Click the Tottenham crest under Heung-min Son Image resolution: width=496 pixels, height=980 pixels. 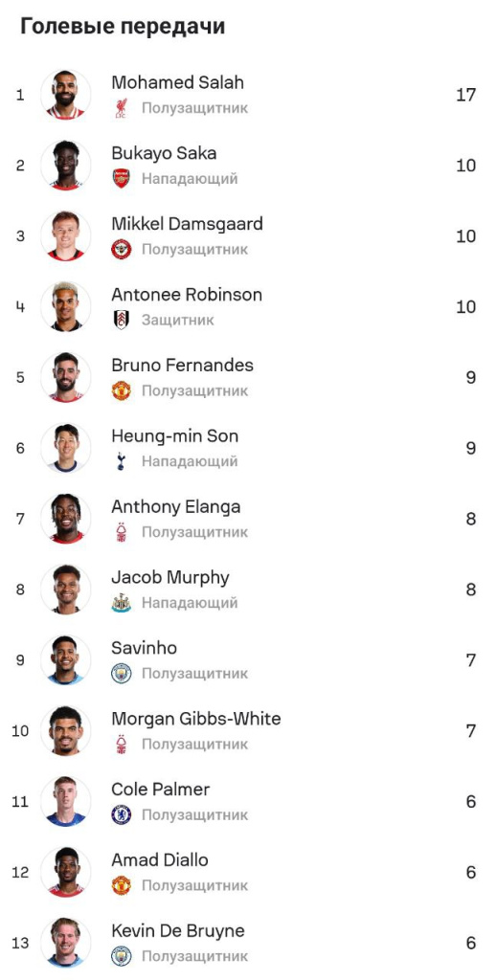pos(121,461)
